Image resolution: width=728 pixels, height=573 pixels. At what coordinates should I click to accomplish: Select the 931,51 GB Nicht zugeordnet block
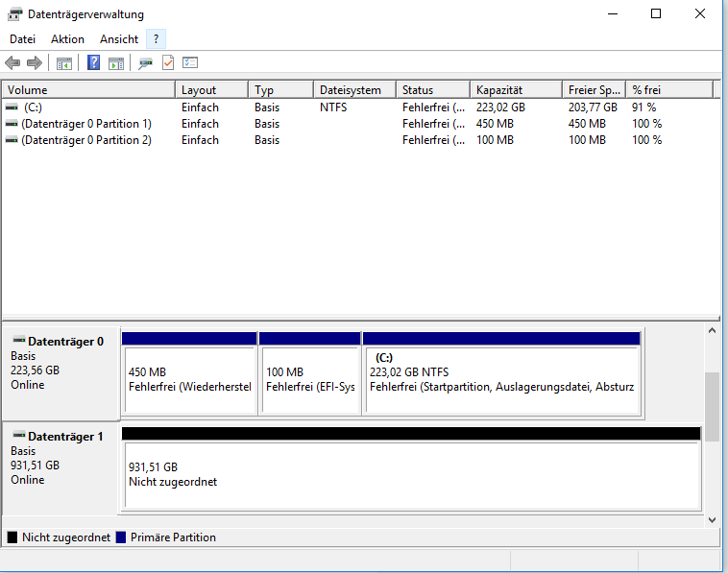tap(411, 468)
